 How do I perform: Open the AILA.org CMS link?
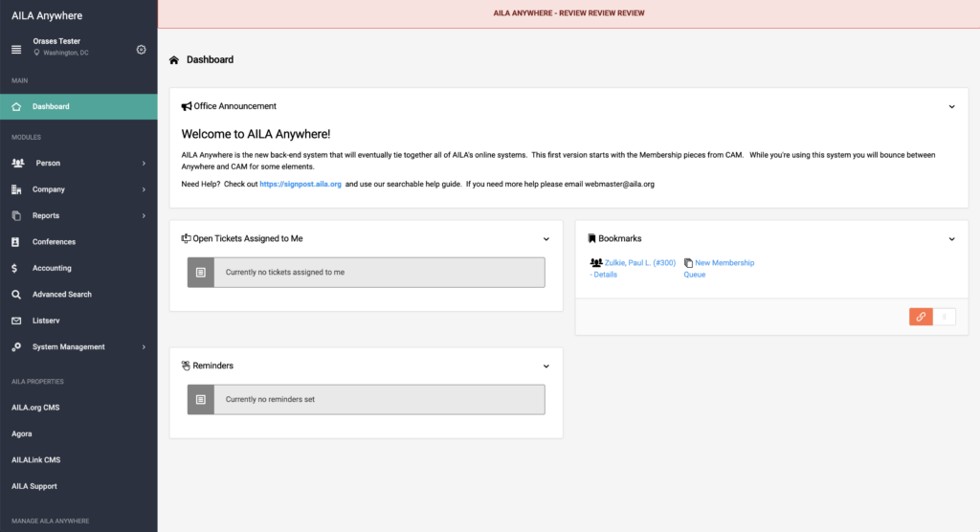click(x=35, y=408)
